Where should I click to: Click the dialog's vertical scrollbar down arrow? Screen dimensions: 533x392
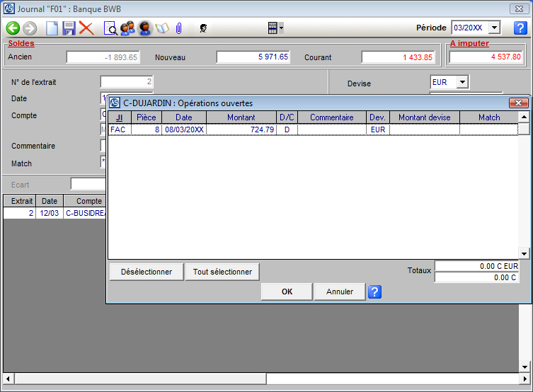click(524, 253)
